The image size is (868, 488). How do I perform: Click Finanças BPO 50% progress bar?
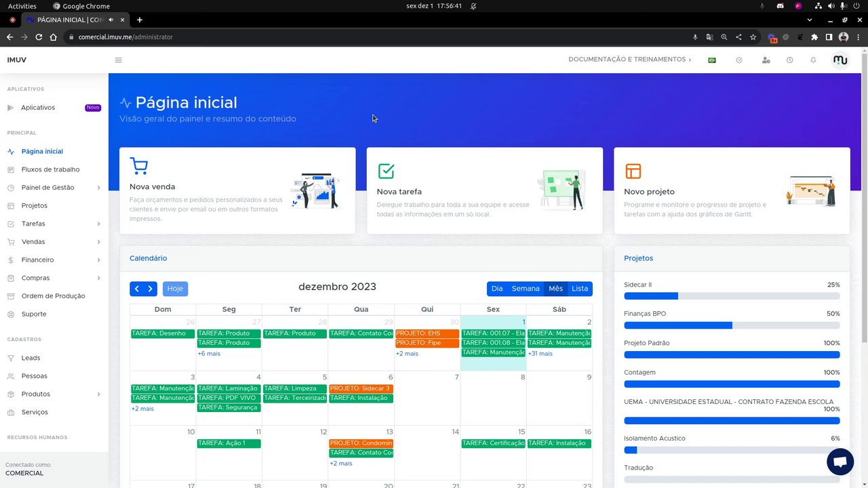[x=732, y=325]
